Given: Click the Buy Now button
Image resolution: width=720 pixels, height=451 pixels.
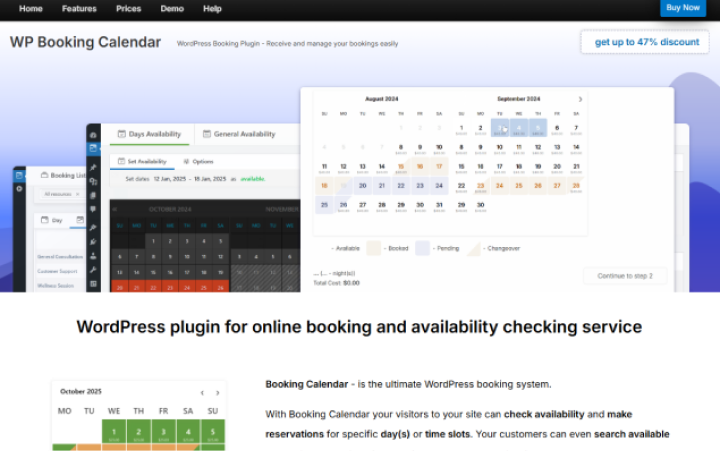Looking at the screenshot, I should click(x=683, y=8).
